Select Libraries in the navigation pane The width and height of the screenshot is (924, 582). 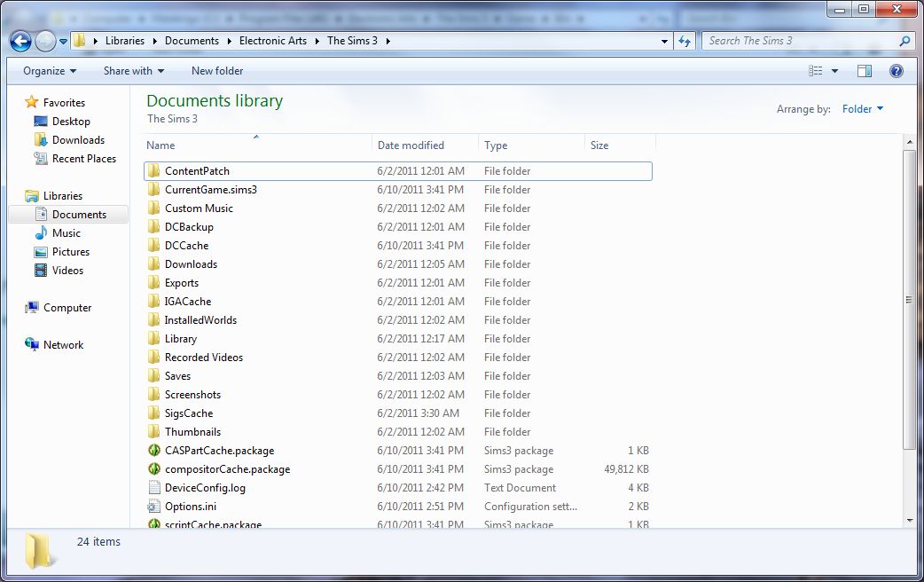[x=62, y=196]
